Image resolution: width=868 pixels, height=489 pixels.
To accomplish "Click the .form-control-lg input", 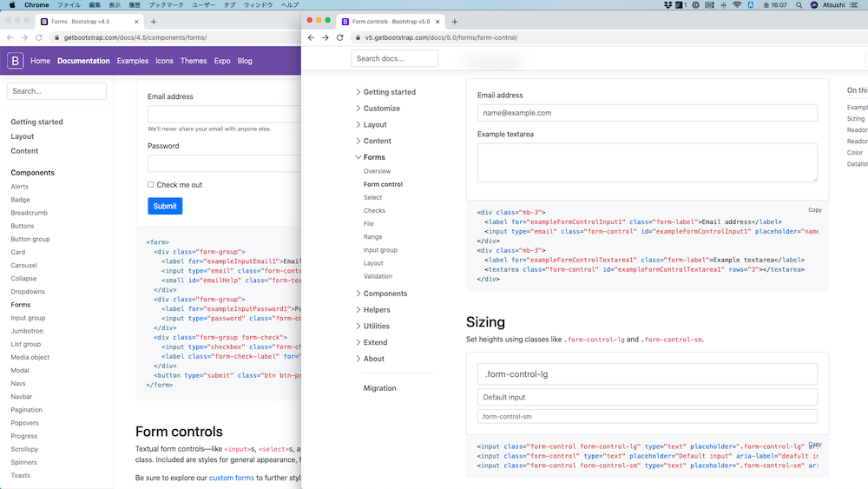I will [648, 373].
